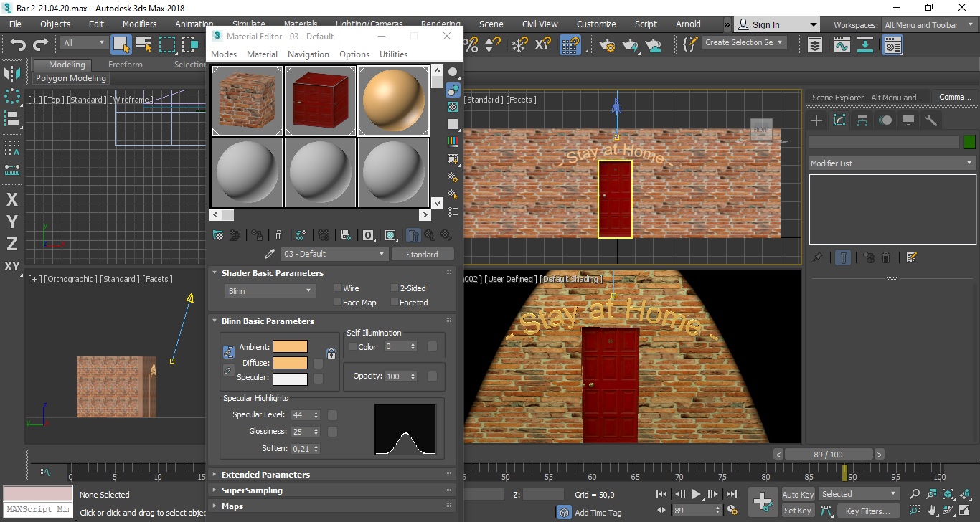Enable the Faceted checkbox
980x522 pixels.
395,303
